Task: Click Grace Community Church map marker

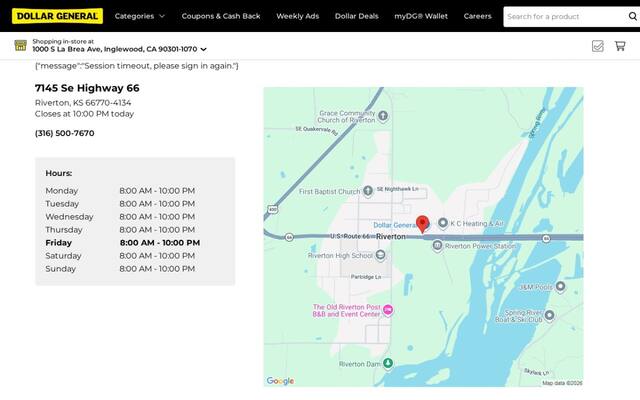Action: [383, 116]
